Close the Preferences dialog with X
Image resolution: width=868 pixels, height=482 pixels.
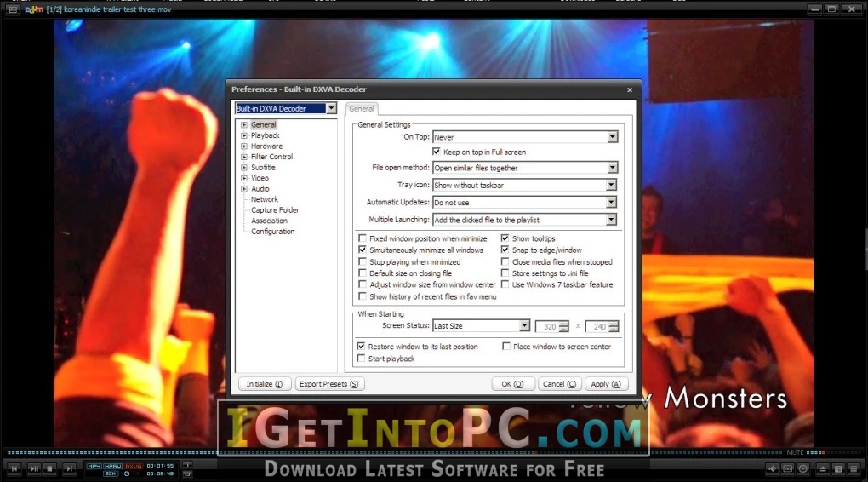(x=630, y=89)
